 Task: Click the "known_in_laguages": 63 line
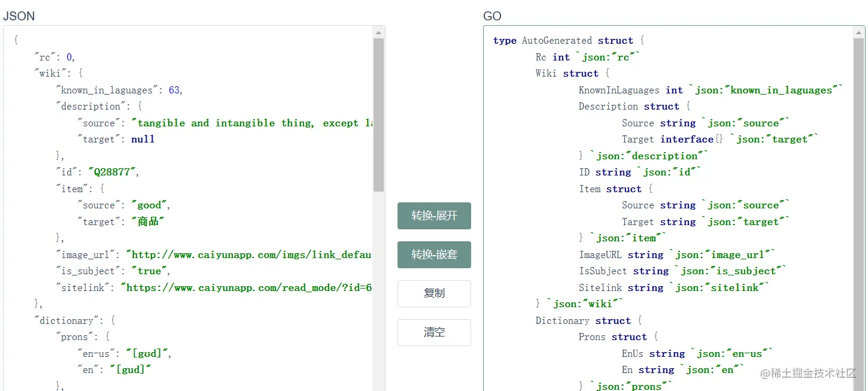pyautogui.click(x=119, y=90)
